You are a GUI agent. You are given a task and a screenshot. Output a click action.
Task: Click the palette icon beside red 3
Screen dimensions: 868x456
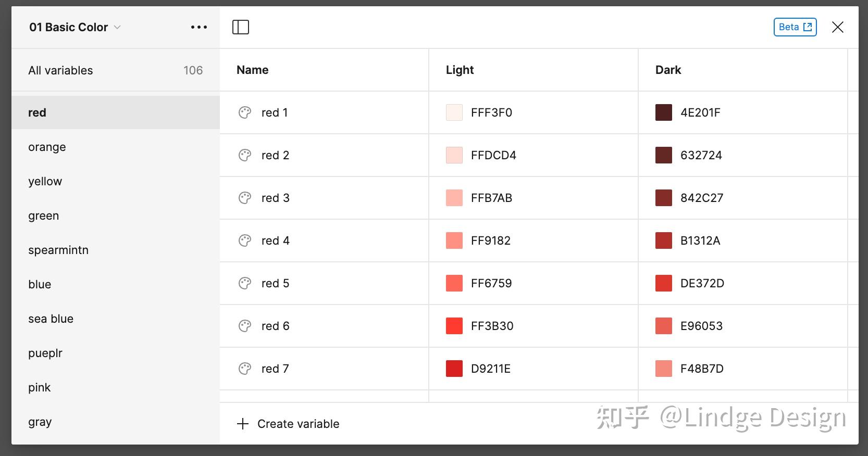[245, 198]
